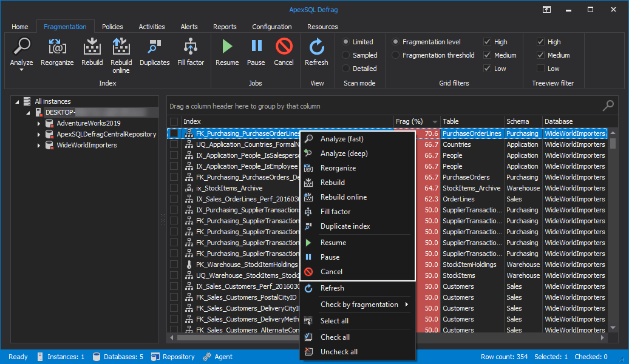Click the Schema column header
The image size is (629, 364).
click(523, 121)
